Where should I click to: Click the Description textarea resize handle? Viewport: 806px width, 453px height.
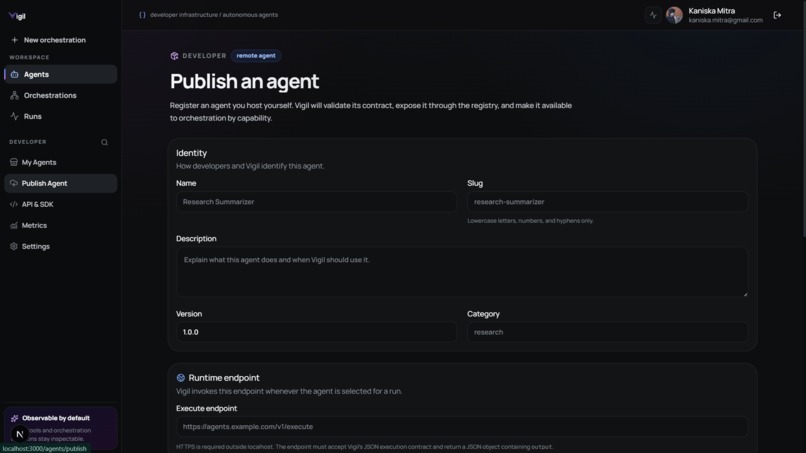pos(745,294)
